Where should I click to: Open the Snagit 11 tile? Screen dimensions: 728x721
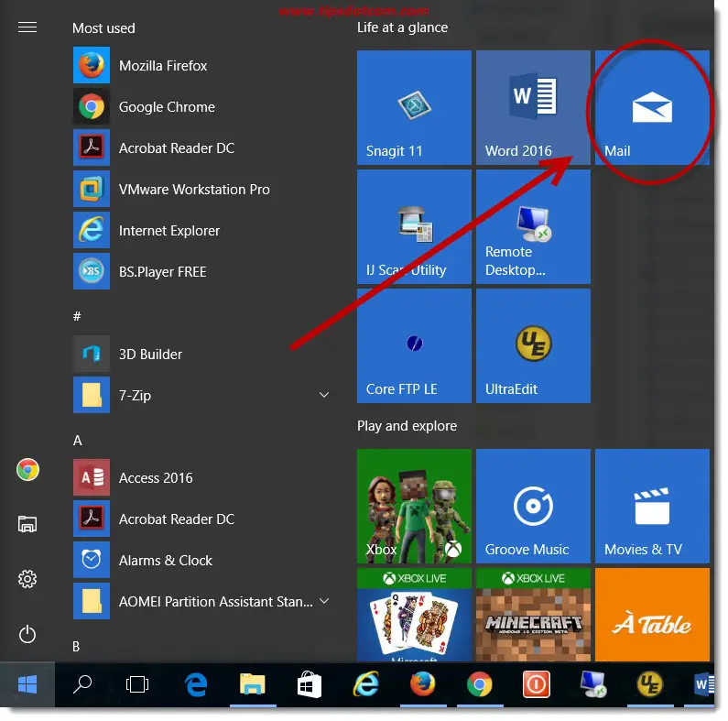pos(414,108)
